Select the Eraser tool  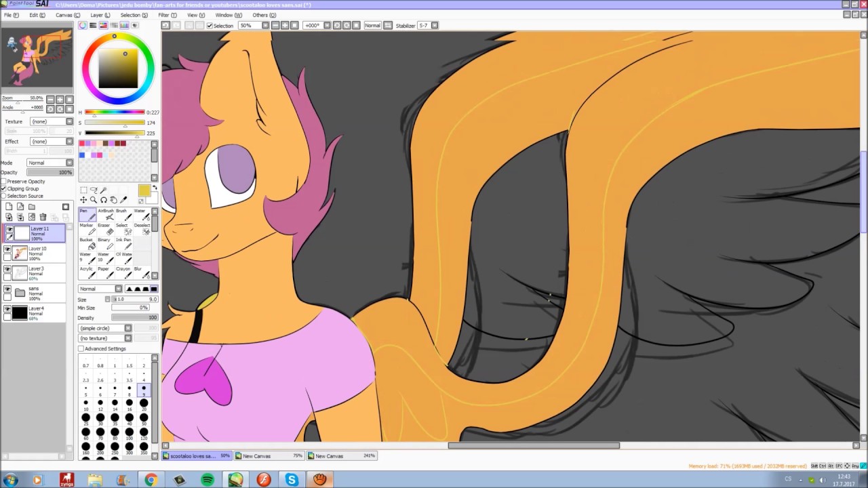click(105, 229)
